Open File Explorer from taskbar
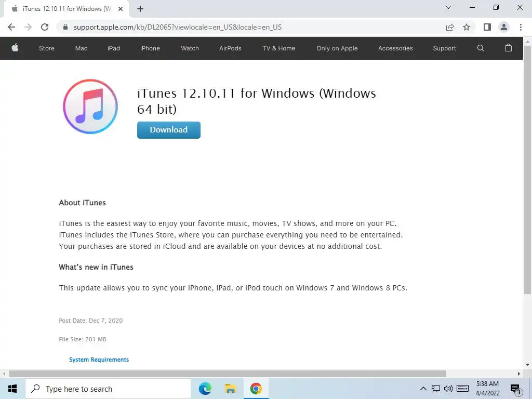The image size is (532, 399). tap(230, 389)
